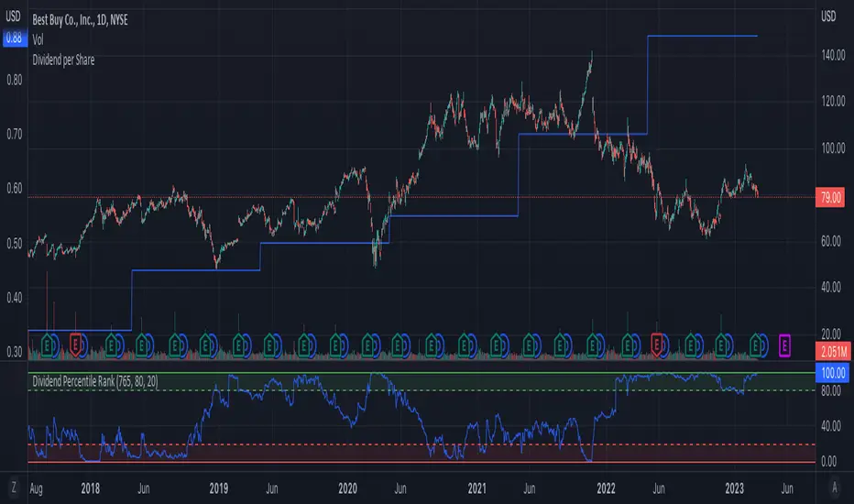
Task: Click the 2020 label on the time axis
Action: [x=347, y=488]
